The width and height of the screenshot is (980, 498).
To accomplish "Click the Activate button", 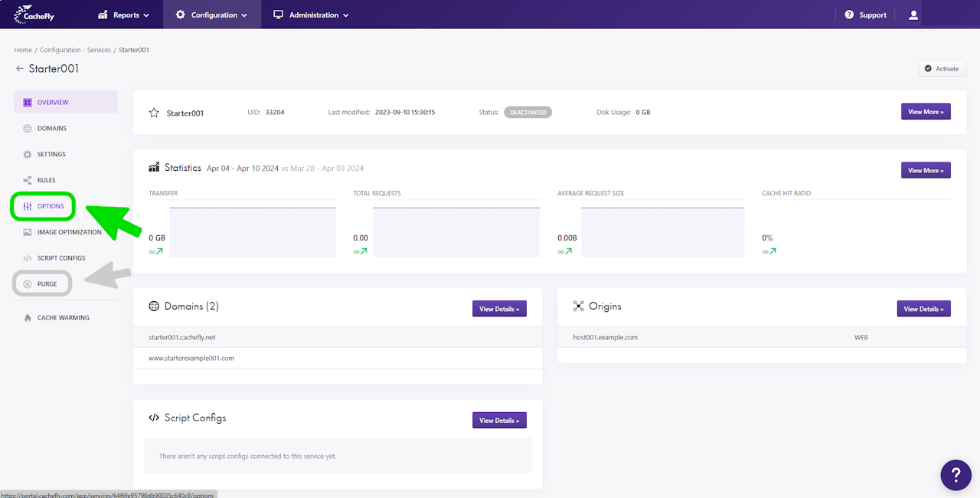I will [942, 69].
